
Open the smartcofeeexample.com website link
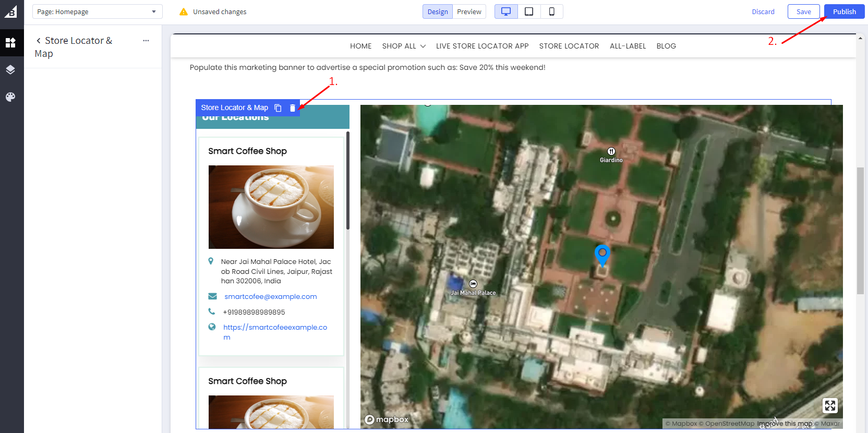coord(275,332)
